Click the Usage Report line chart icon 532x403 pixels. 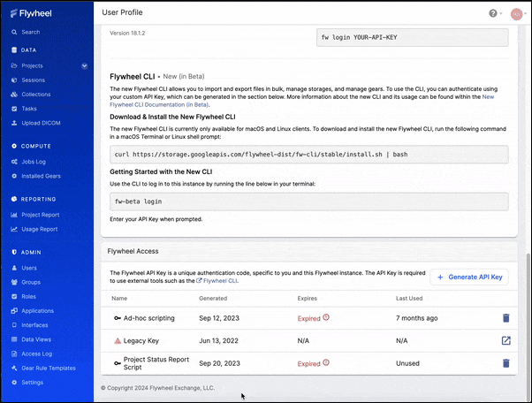[14, 229]
